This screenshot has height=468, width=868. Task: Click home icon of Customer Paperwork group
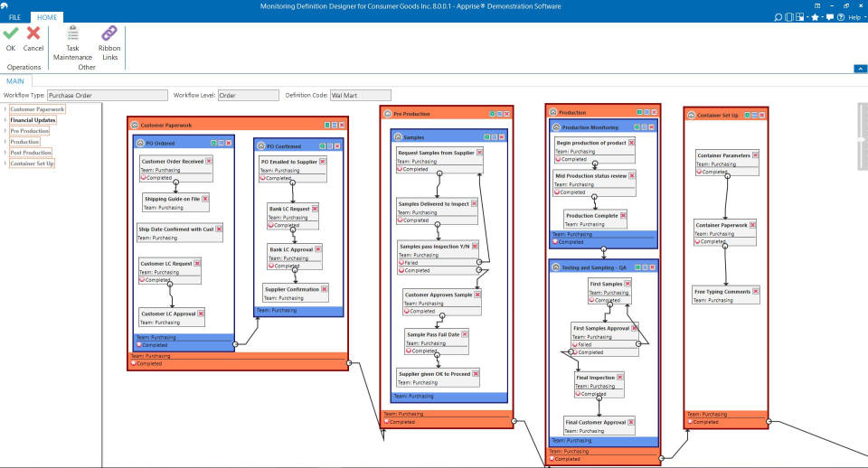[x=135, y=126]
